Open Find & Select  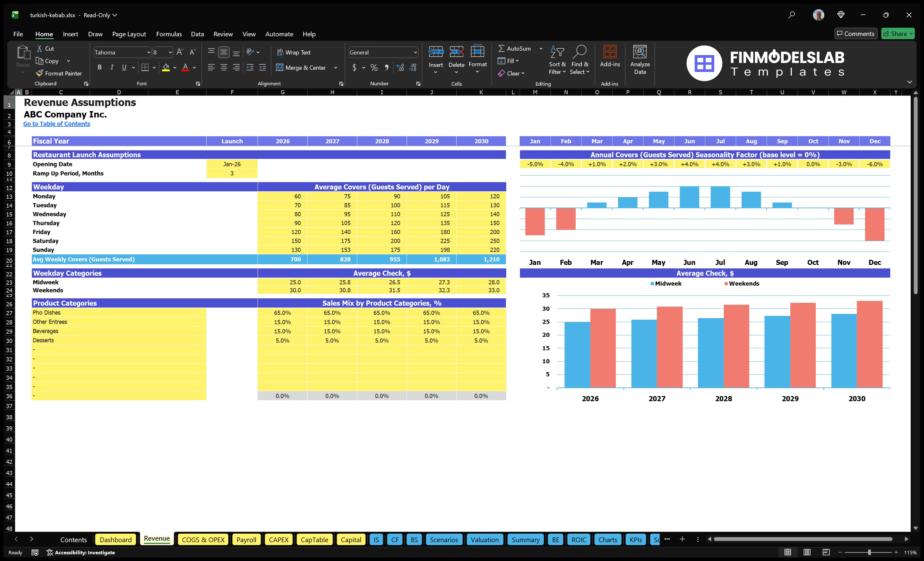580,60
